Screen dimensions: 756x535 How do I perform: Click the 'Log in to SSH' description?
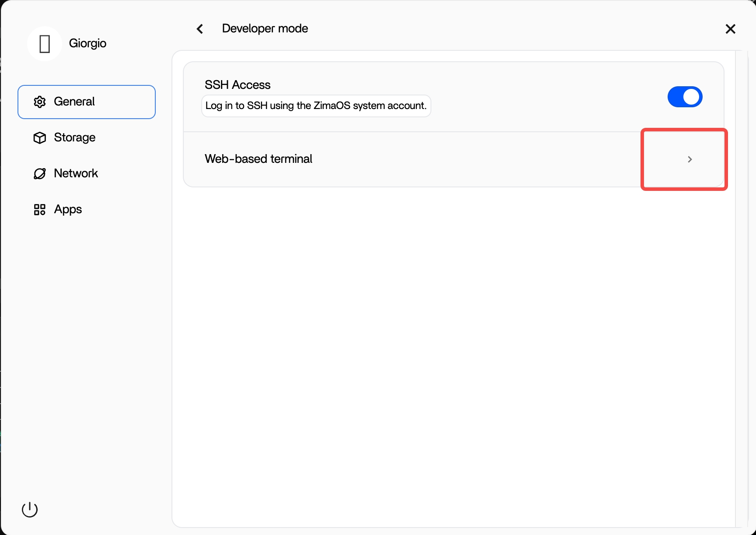pos(316,106)
